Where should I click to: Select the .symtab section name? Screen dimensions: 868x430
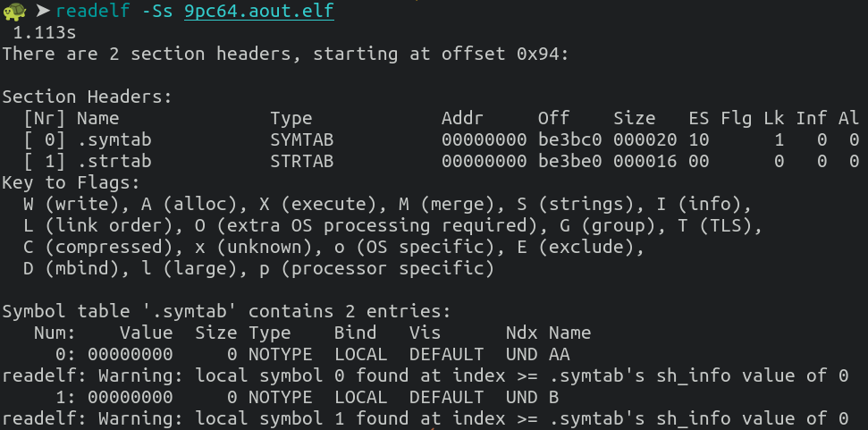pyautogui.click(x=114, y=140)
